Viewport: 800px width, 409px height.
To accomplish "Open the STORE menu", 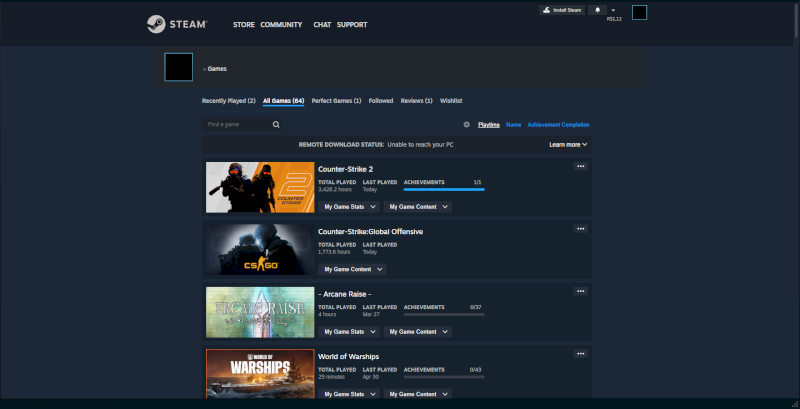I will pos(244,24).
